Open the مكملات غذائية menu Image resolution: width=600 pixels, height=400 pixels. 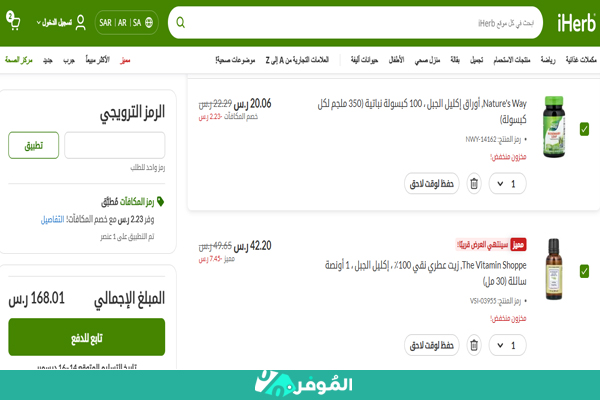click(581, 60)
